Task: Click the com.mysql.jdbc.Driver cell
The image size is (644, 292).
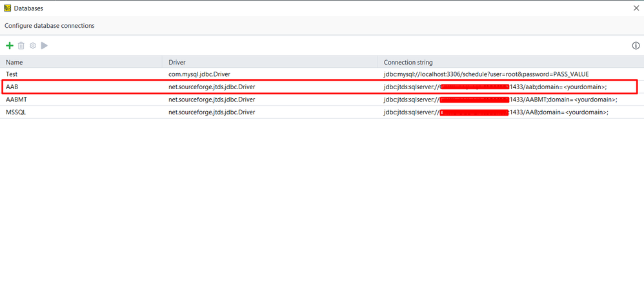Action: click(203, 74)
